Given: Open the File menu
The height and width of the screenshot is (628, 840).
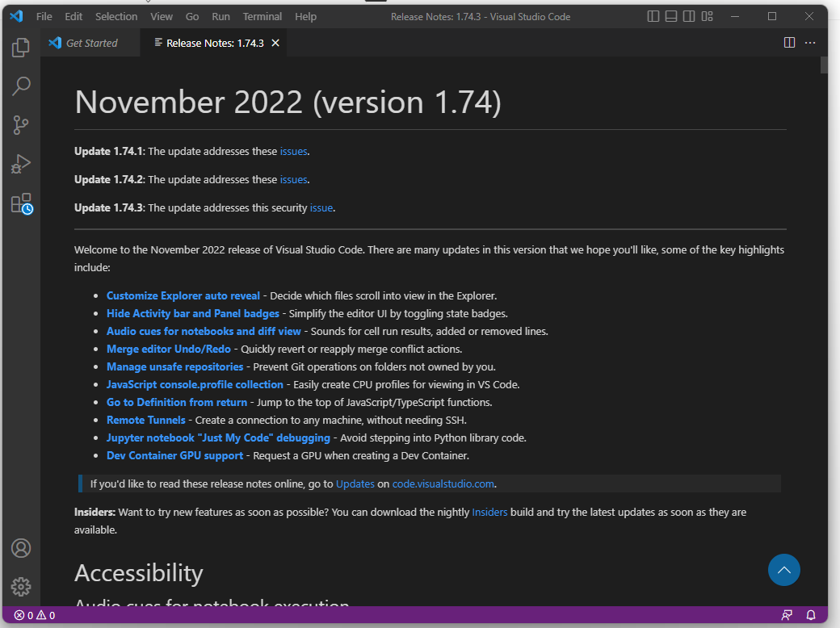Looking at the screenshot, I should (x=44, y=17).
